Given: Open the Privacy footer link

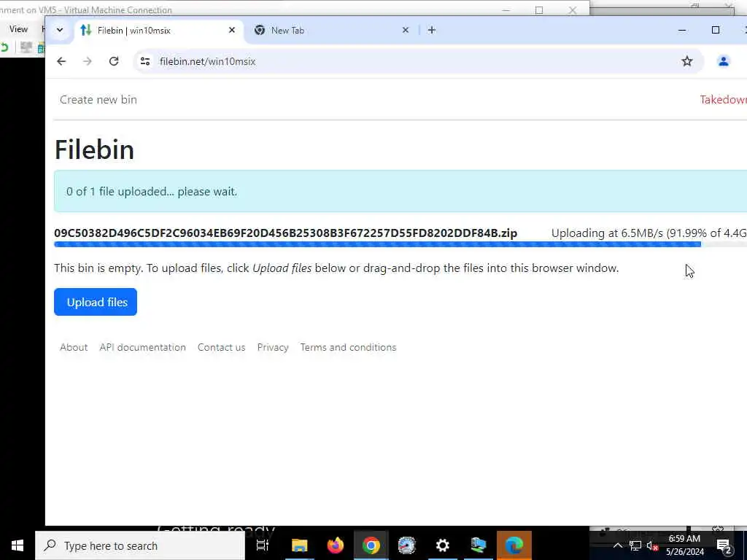Looking at the screenshot, I should point(273,347).
